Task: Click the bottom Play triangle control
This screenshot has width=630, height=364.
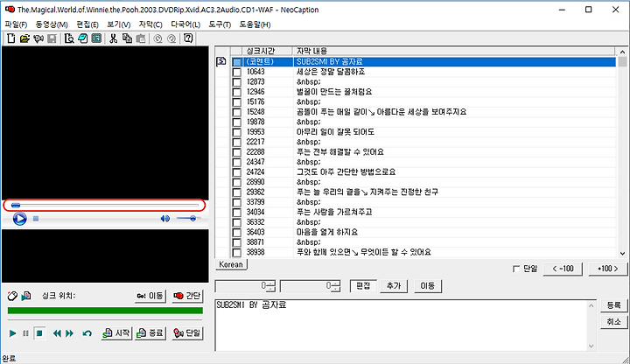Action: [x=12, y=333]
